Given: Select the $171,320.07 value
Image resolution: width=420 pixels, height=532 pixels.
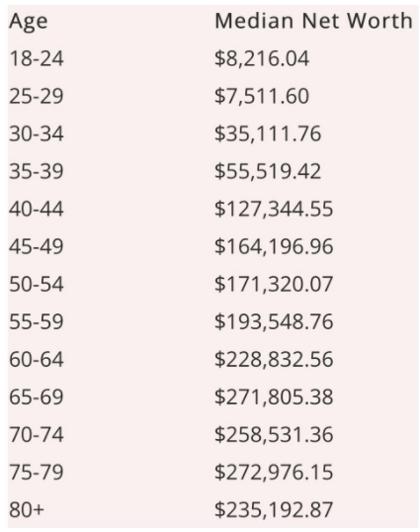Looking at the screenshot, I should click(274, 284).
